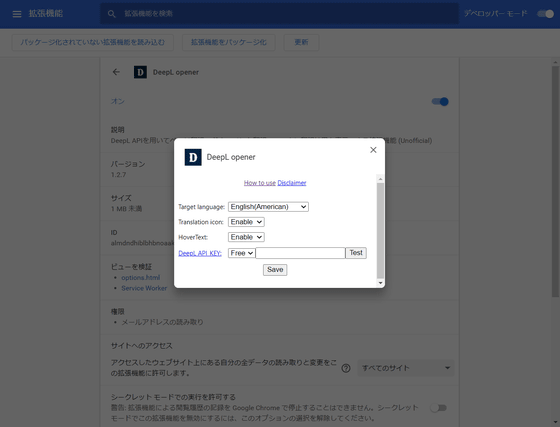
Task: Click the API key input field
Action: (300, 253)
